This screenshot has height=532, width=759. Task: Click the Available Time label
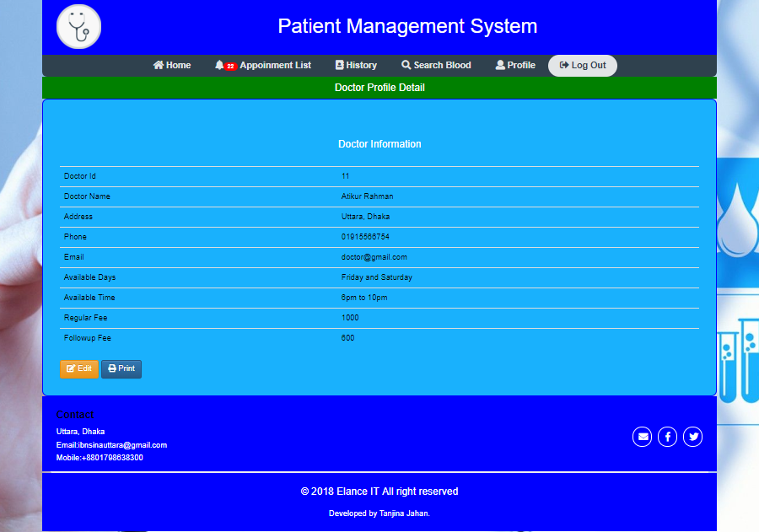pyautogui.click(x=89, y=298)
